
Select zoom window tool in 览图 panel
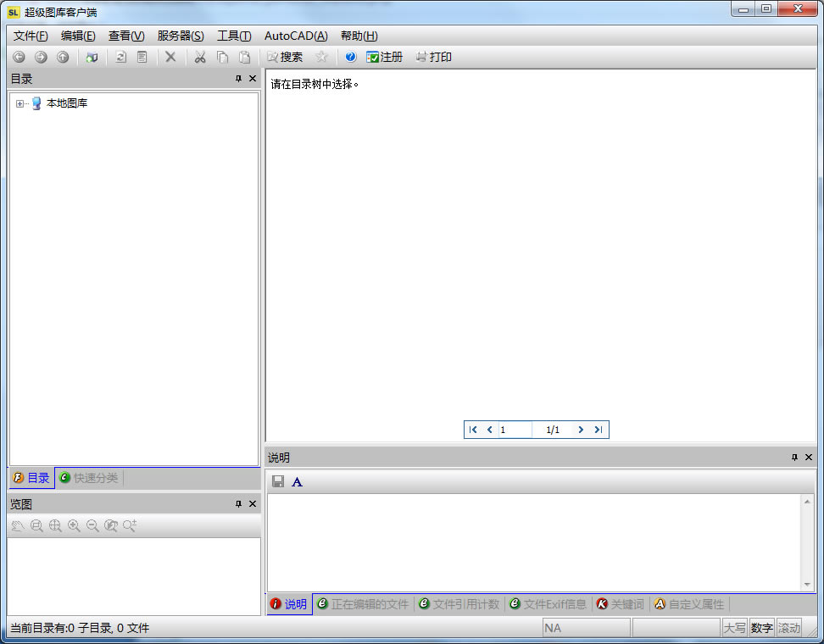[36, 525]
